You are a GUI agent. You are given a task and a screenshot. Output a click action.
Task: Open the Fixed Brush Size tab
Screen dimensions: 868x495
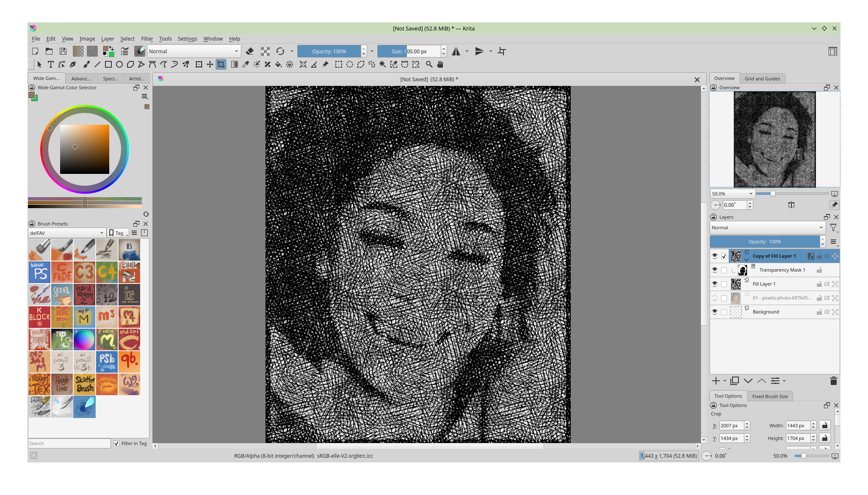[x=770, y=396]
